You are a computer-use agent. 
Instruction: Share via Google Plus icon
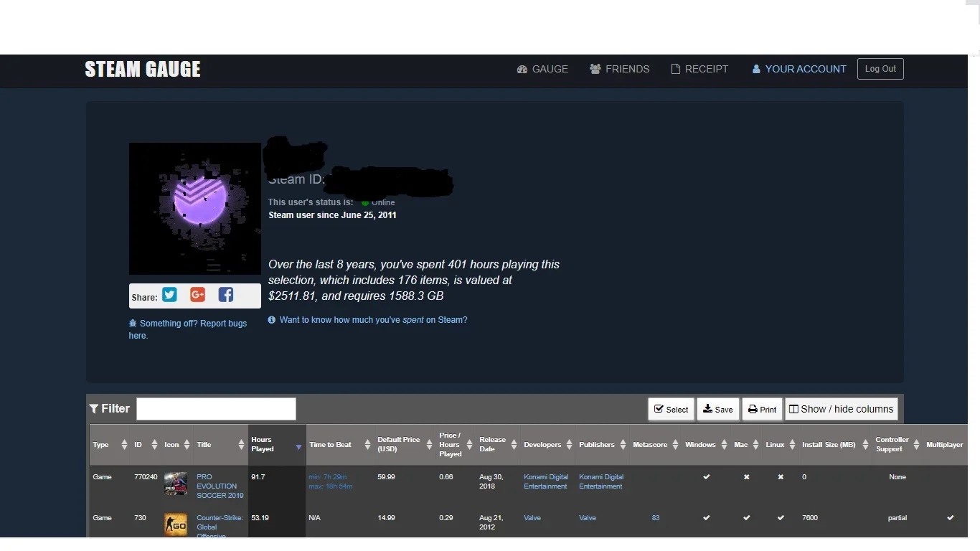[198, 295]
